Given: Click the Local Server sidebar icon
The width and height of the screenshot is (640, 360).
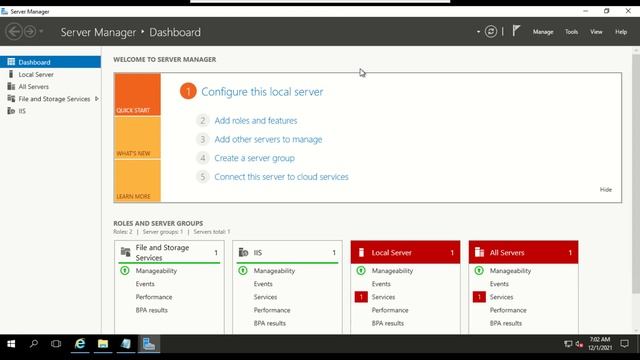Looking at the screenshot, I should click(x=11, y=74).
